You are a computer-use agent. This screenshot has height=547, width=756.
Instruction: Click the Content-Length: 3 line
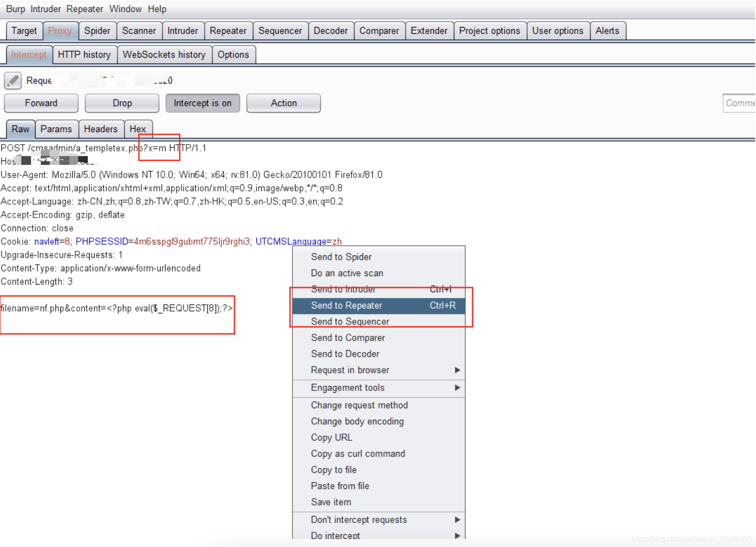[x=36, y=281]
